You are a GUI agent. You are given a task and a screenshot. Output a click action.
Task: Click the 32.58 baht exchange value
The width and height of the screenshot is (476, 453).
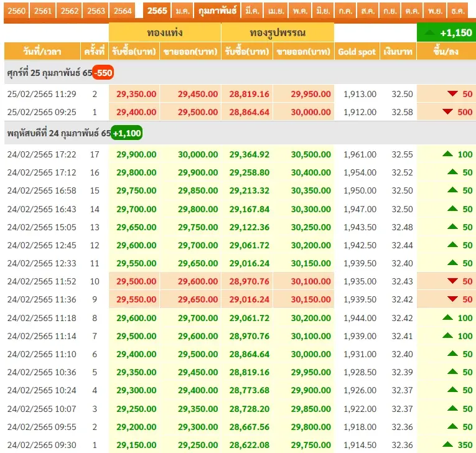click(402, 113)
